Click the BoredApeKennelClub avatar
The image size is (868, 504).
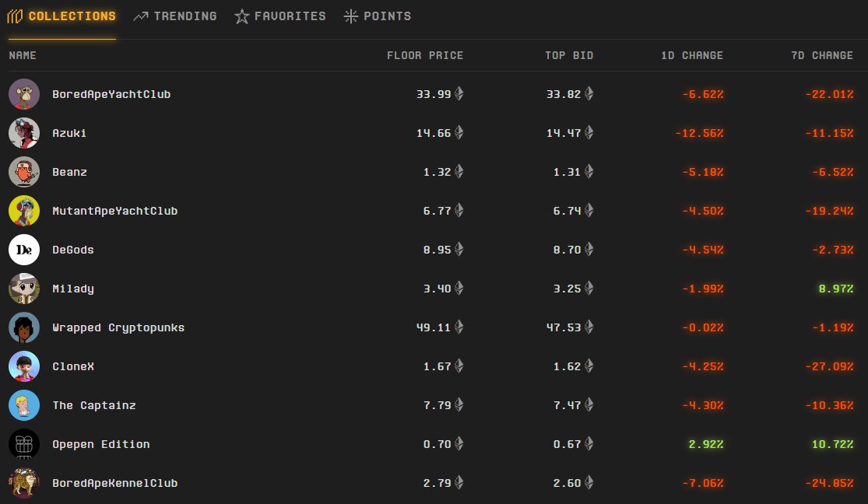pyautogui.click(x=24, y=483)
